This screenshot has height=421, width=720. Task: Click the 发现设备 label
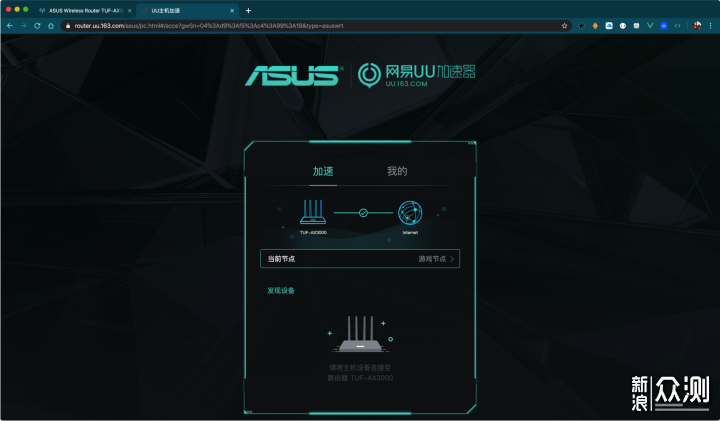281,291
